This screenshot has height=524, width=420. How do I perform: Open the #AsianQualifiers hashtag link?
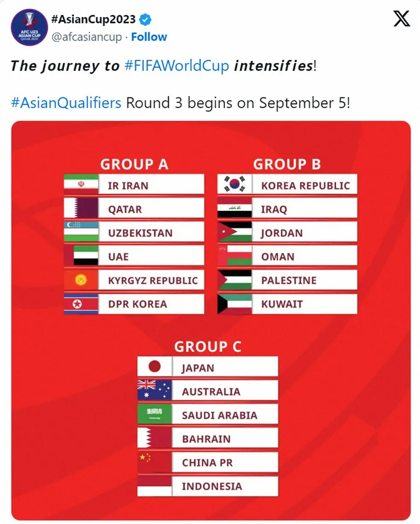point(66,103)
